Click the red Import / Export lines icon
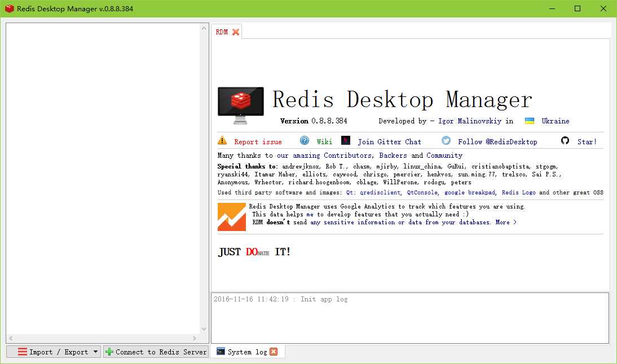This screenshot has width=617, height=364. [x=23, y=352]
